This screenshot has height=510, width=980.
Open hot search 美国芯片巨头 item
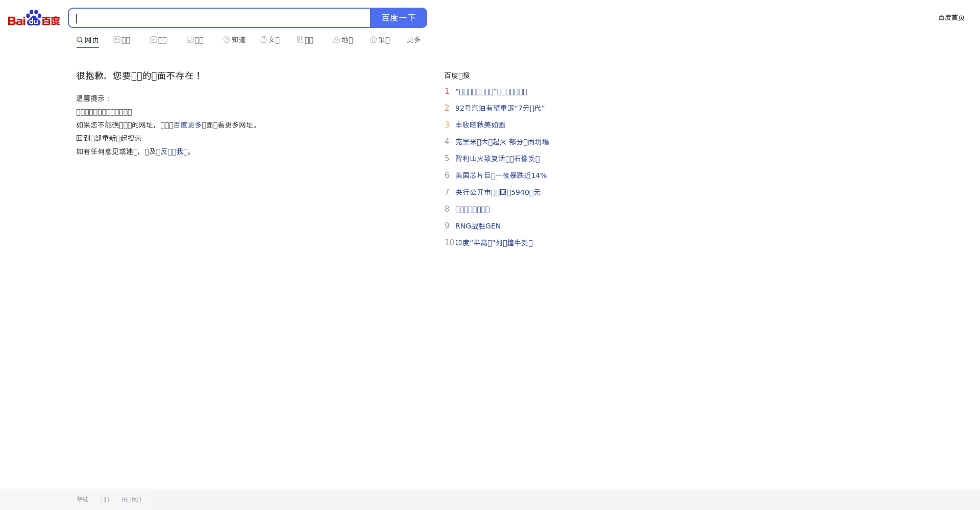[x=501, y=175]
